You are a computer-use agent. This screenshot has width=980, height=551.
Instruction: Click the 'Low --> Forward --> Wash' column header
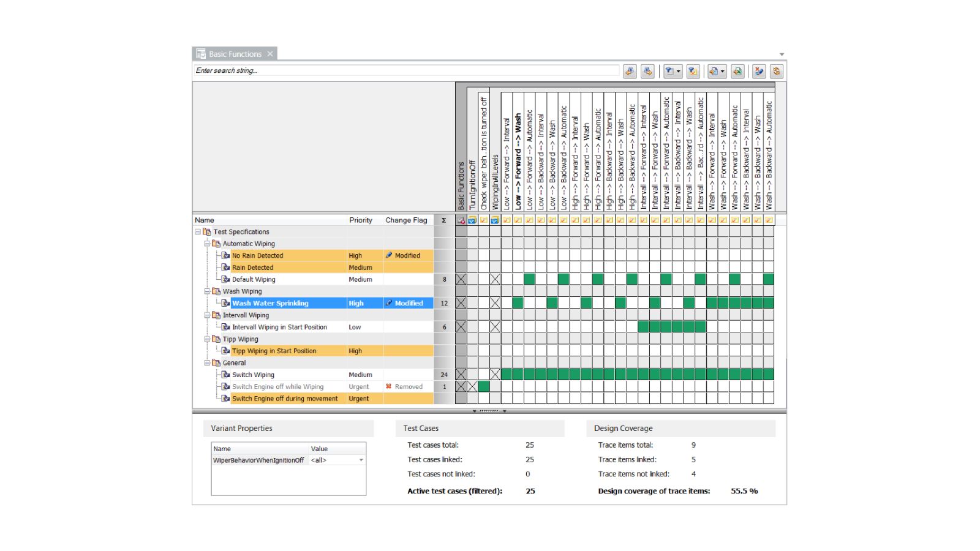tap(518, 152)
